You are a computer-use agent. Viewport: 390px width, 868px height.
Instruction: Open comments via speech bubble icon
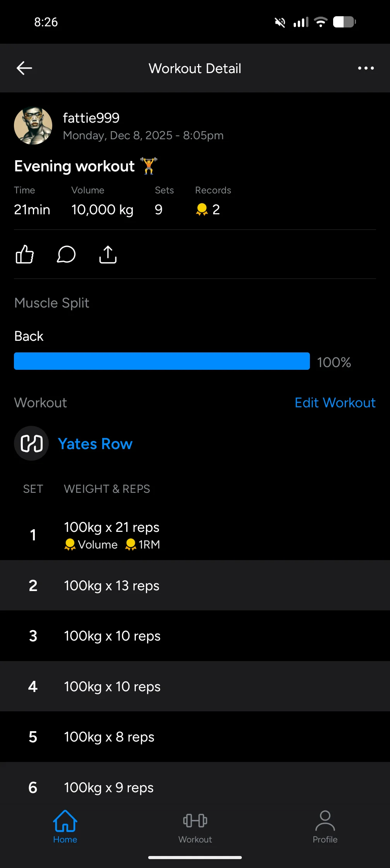[x=66, y=255]
